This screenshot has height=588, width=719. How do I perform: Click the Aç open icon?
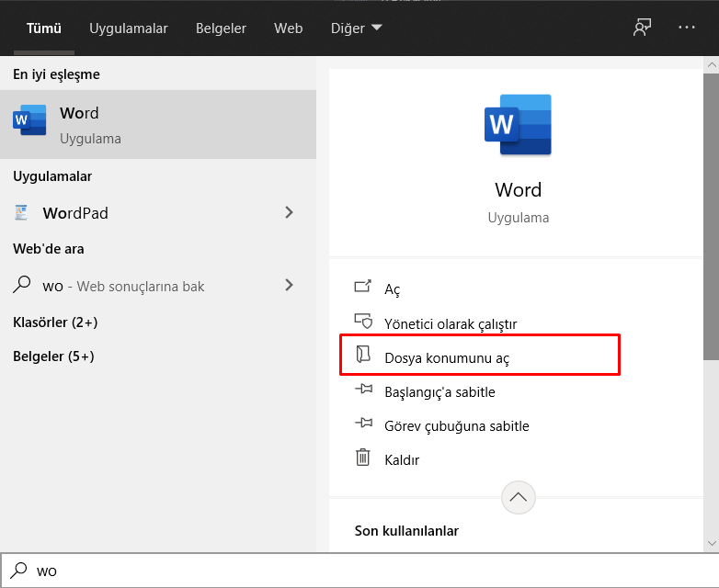tap(362, 287)
